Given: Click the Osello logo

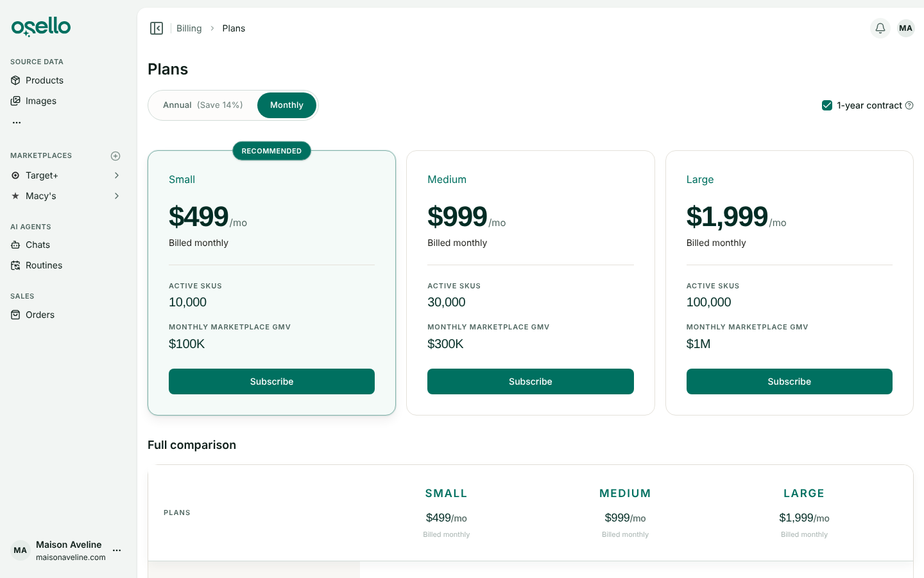Looking at the screenshot, I should pyautogui.click(x=41, y=27).
